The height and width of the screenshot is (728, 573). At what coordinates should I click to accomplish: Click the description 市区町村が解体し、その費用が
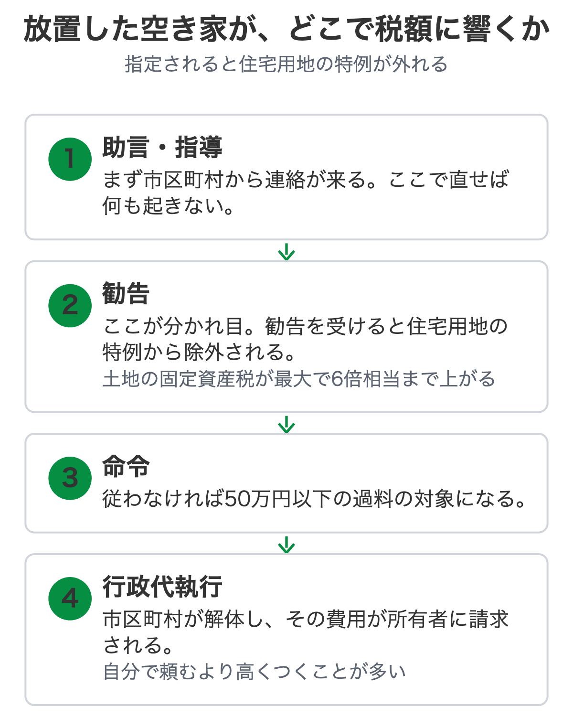coord(306,632)
